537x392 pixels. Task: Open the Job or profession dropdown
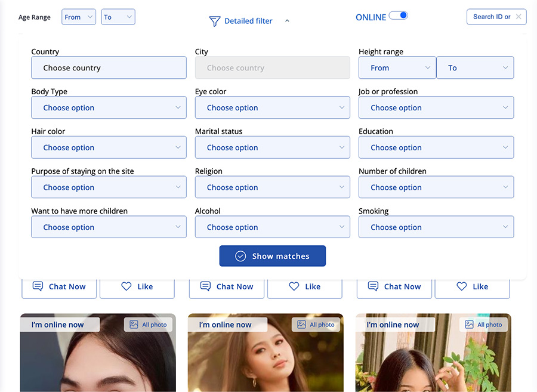436,107
